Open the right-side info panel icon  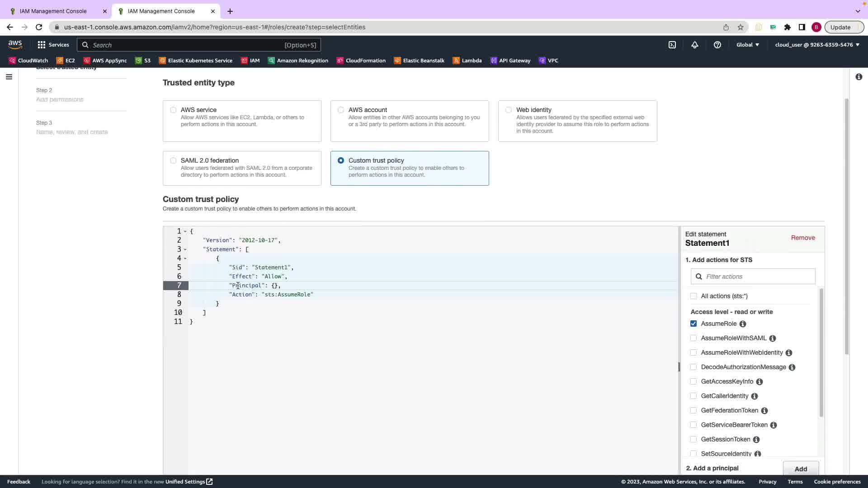pyautogui.click(x=859, y=77)
